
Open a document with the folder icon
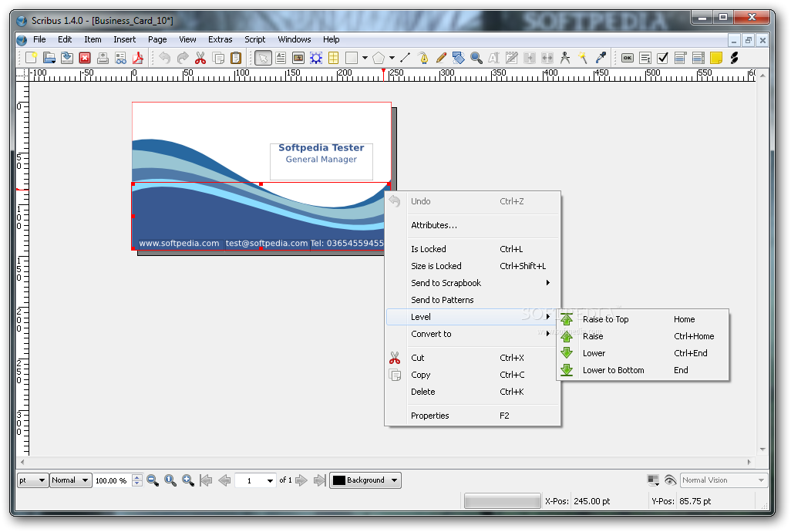49,58
